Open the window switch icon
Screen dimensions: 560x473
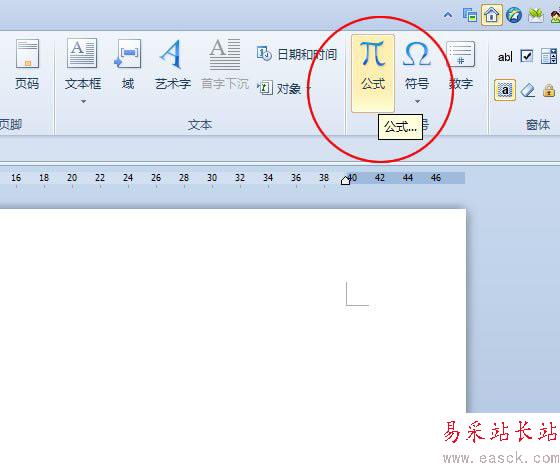coord(470,15)
